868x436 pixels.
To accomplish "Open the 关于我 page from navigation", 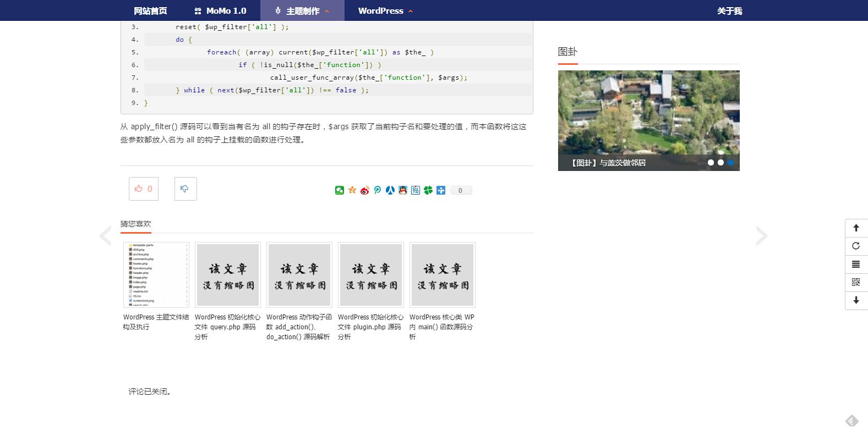I will pyautogui.click(x=729, y=11).
